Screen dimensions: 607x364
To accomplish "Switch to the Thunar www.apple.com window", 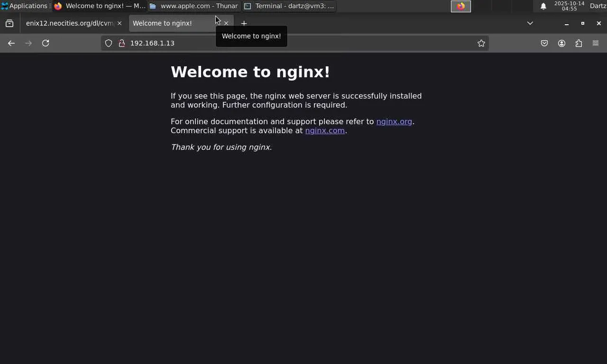I will pyautogui.click(x=193, y=6).
